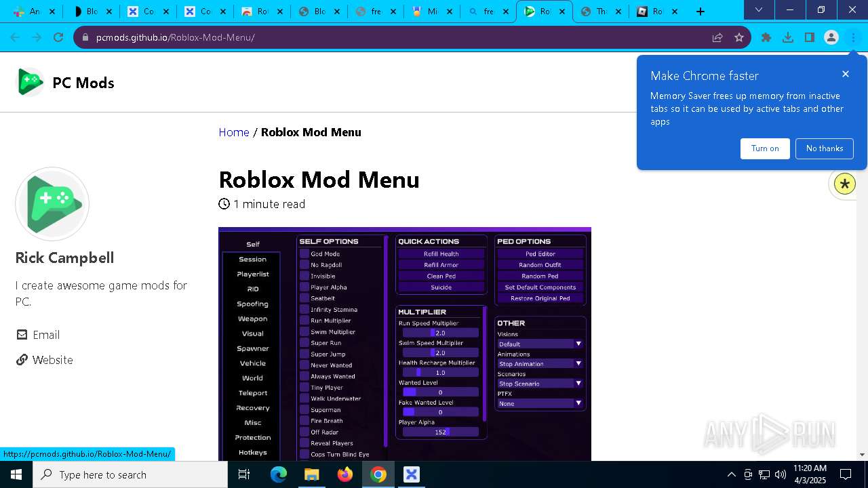
Task: Tick the Seatbelt checkbox
Action: click(304, 298)
